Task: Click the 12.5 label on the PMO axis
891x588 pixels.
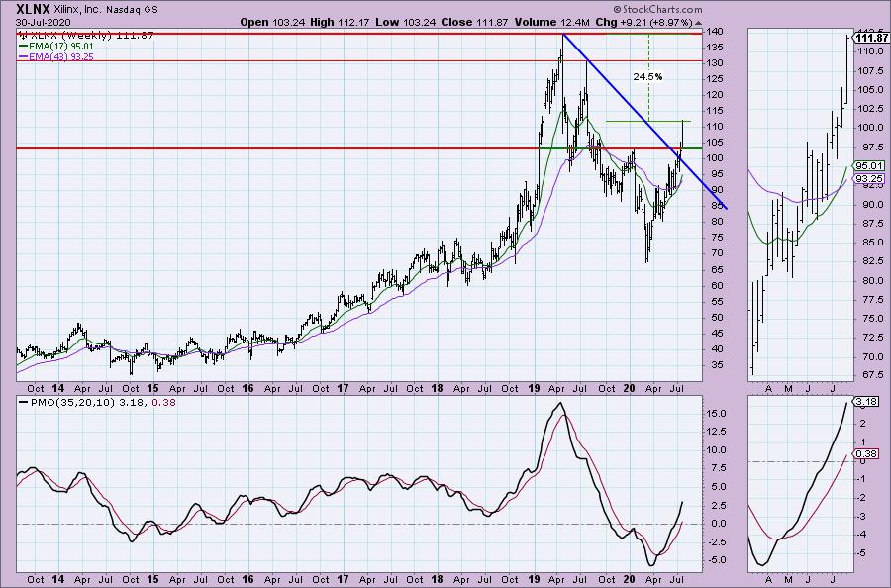Action: pyautogui.click(x=717, y=432)
